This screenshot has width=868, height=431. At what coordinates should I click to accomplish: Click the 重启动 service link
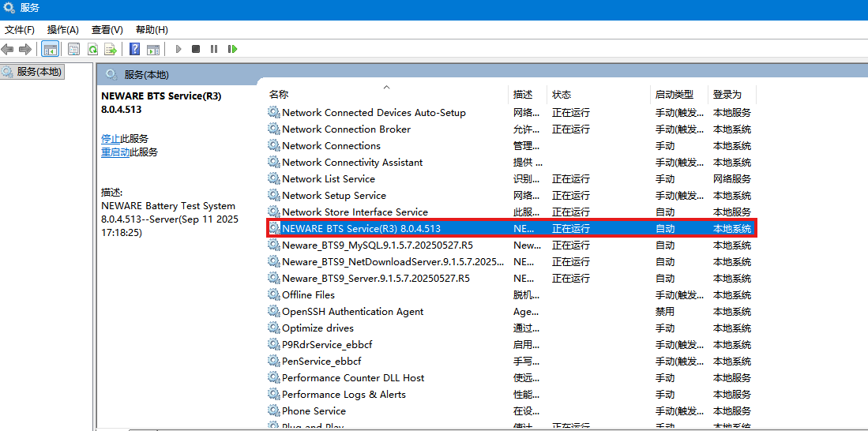[x=115, y=152]
